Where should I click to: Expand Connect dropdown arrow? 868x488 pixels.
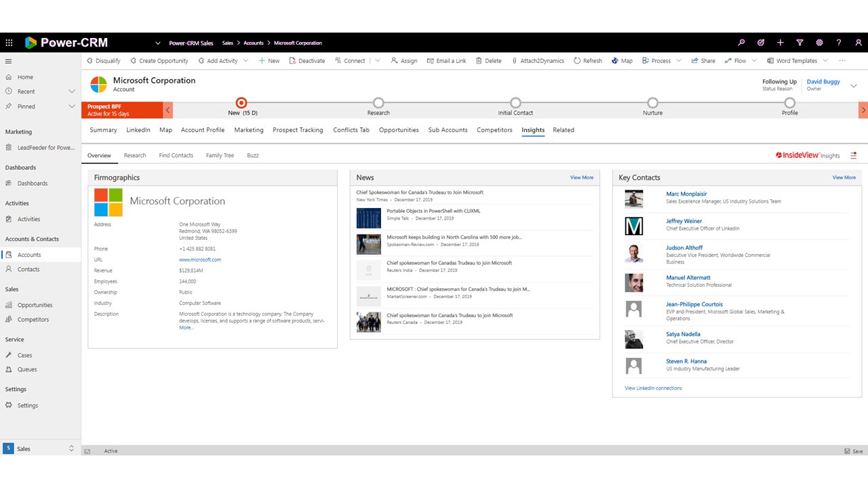tap(378, 61)
